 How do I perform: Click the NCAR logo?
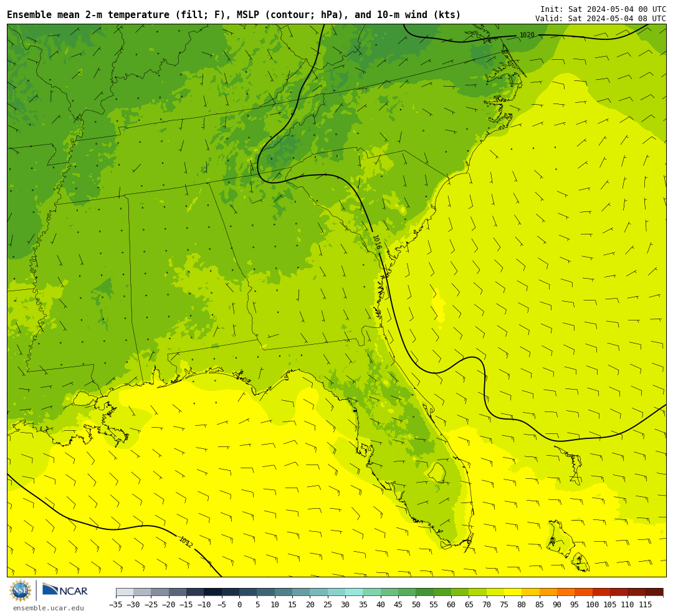pyautogui.click(x=65, y=590)
